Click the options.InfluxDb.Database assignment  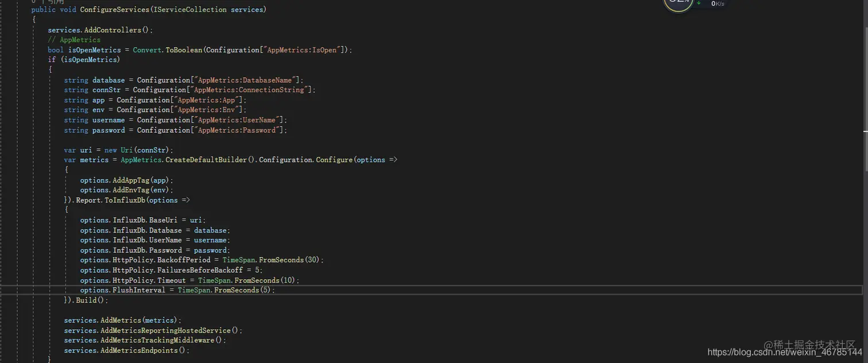155,230
